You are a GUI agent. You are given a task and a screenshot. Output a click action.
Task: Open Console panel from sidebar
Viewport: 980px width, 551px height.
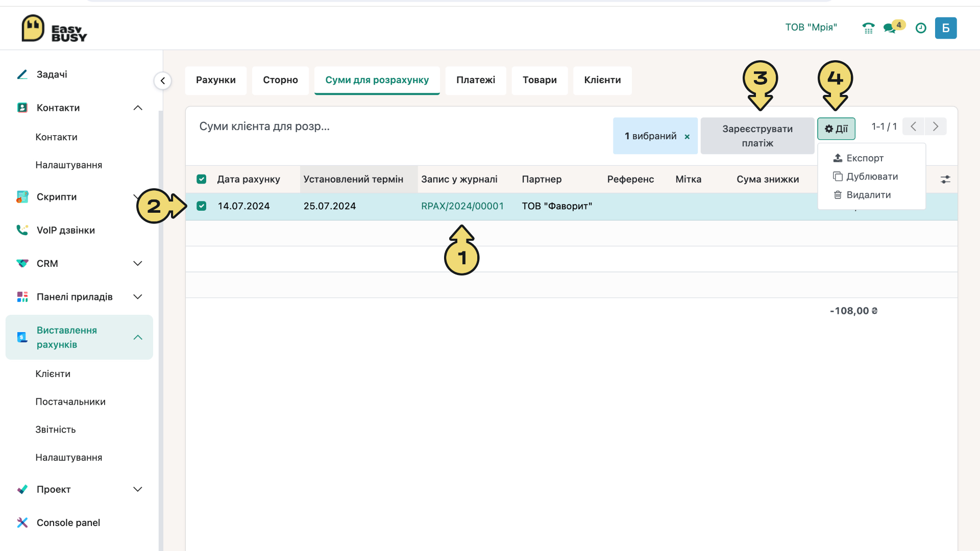[x=68, y=522]
